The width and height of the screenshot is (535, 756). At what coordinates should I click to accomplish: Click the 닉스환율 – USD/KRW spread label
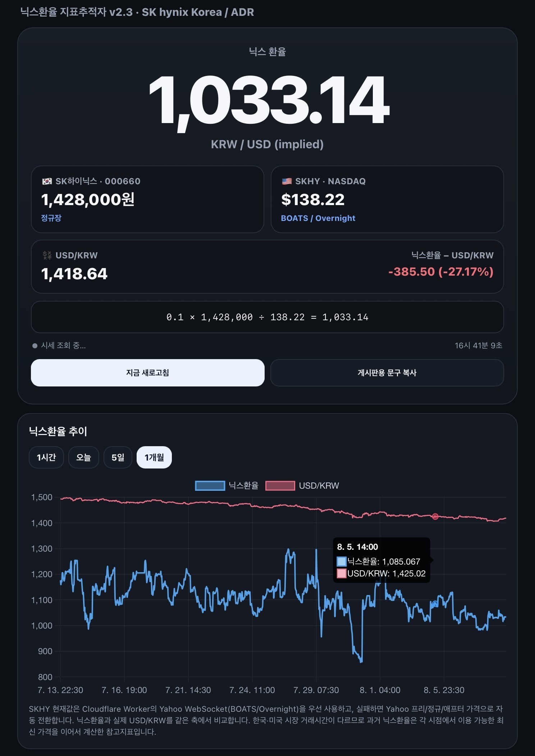point(452,255)
